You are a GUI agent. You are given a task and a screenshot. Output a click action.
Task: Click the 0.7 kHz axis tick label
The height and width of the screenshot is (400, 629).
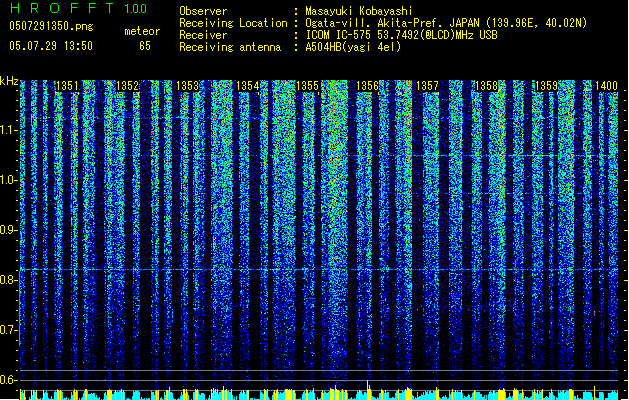pyautogui.click(x=8, y=330)
